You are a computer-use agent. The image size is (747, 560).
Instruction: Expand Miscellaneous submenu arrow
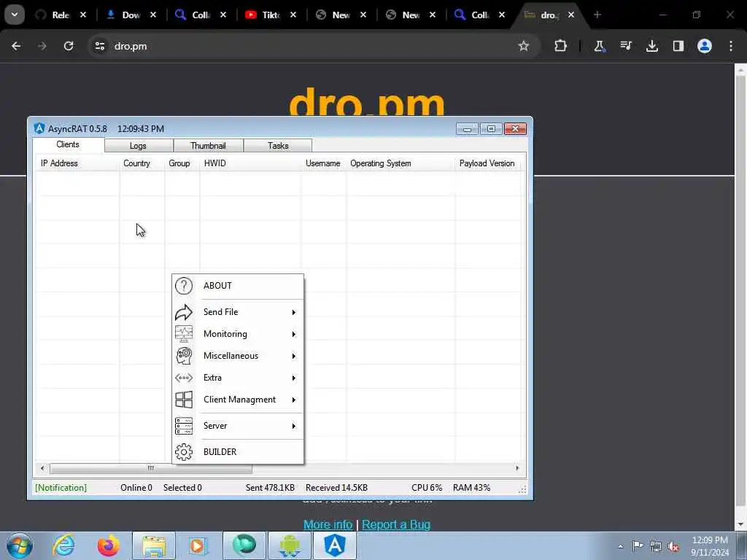(x=294, y=356)
